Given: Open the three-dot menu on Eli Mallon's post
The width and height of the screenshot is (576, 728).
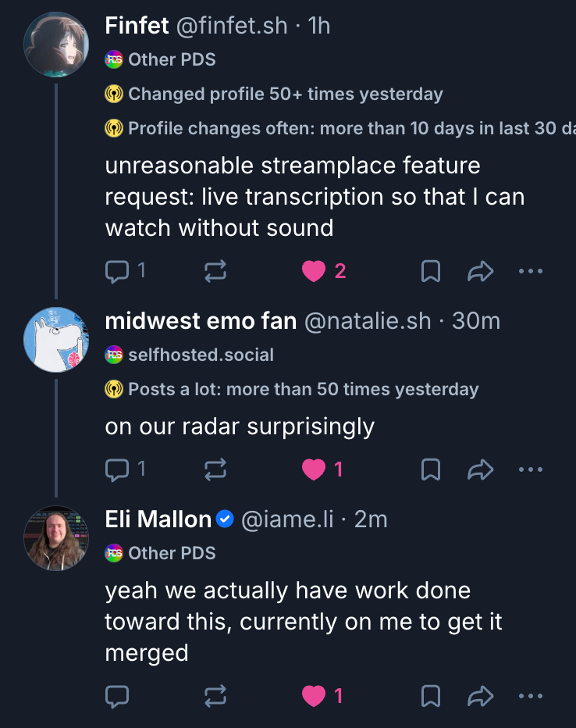Looking at the screenshot, I should click(530, 696).
